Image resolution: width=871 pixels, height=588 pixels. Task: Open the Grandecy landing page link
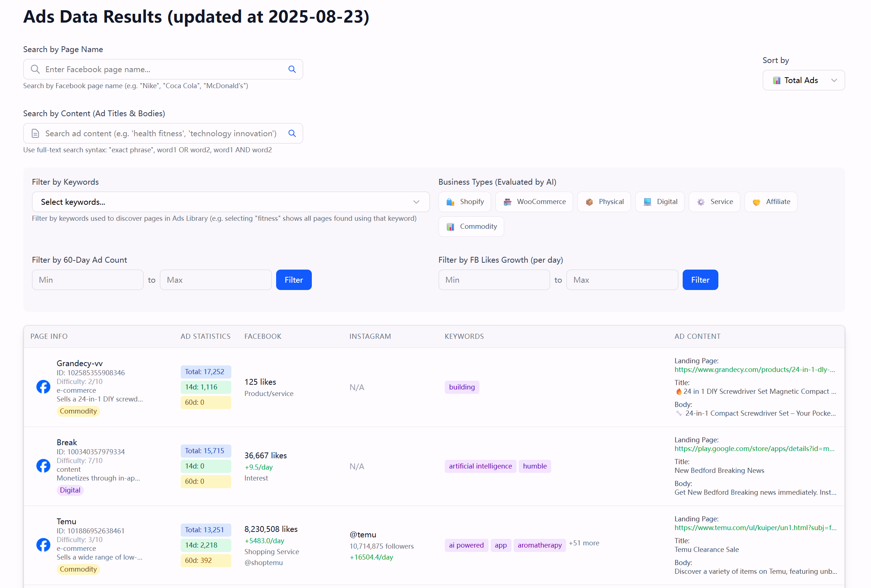(754, 370)
